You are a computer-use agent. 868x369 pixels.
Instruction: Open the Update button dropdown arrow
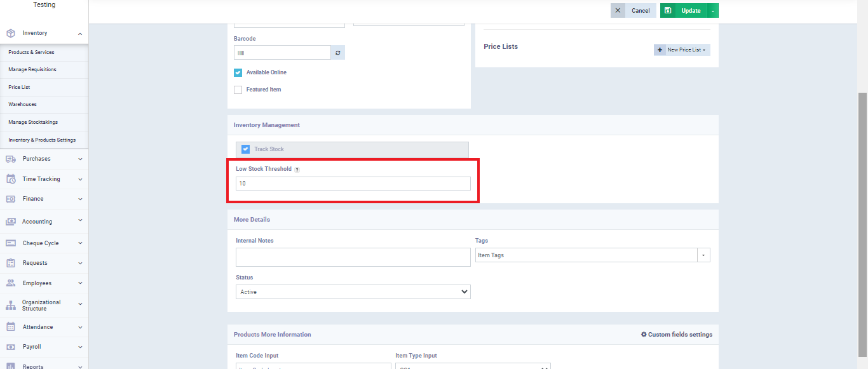tap(713, 11)
